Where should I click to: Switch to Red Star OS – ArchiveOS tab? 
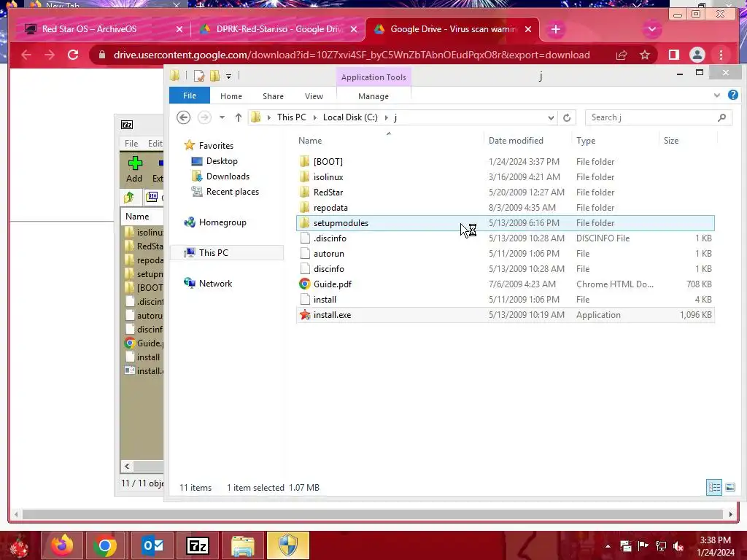pos(90,29)
